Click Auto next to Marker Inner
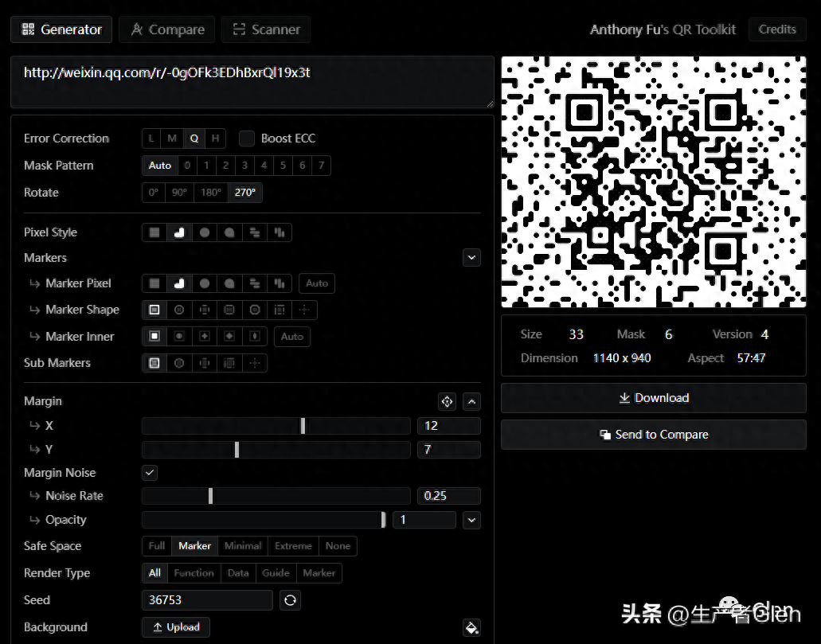The width and height of the screenshot is (821, 644). pyautogui.click(x=292, y=336)
